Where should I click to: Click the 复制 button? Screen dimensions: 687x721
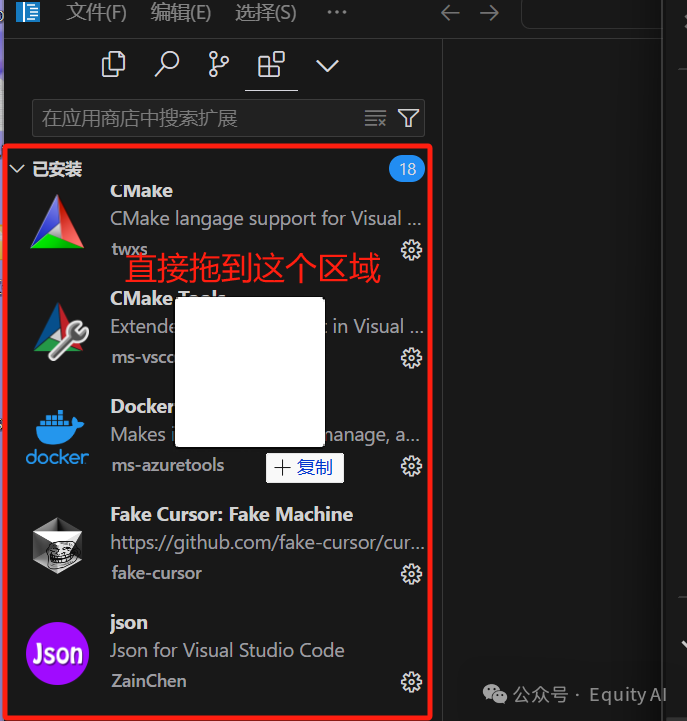pyautogui.click(x=304, y=468)
